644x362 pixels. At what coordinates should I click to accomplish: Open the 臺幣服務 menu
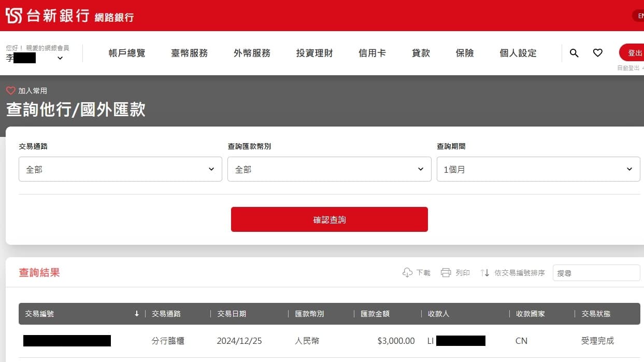[x=190, y=53]
